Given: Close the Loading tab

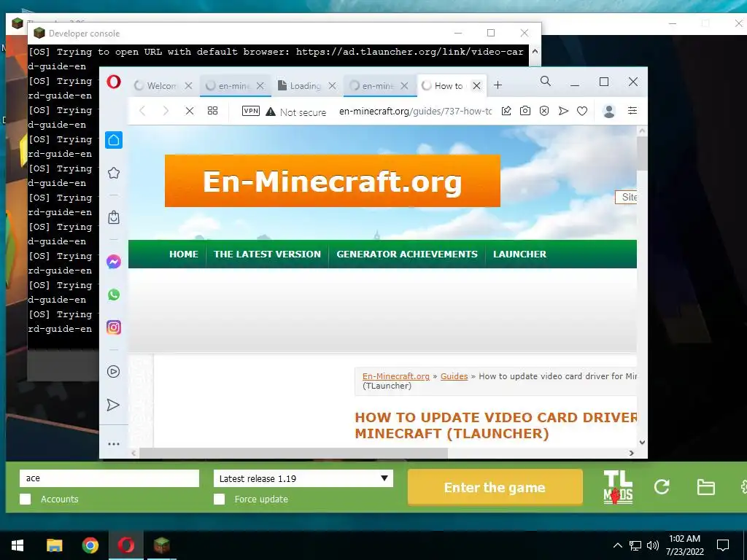Looking at the screenshot, I should click(333, 86).
